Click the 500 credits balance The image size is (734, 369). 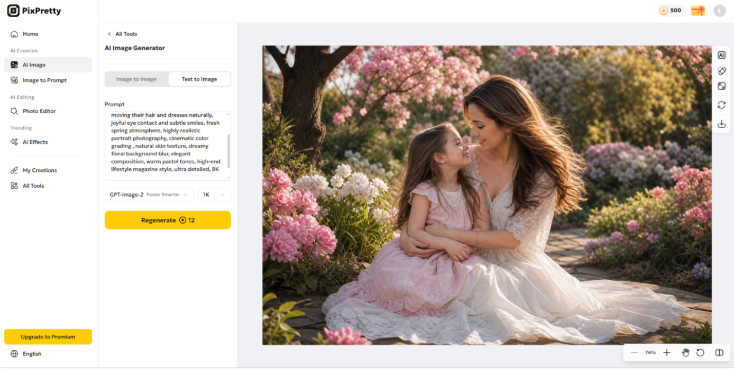click(671, 10)
